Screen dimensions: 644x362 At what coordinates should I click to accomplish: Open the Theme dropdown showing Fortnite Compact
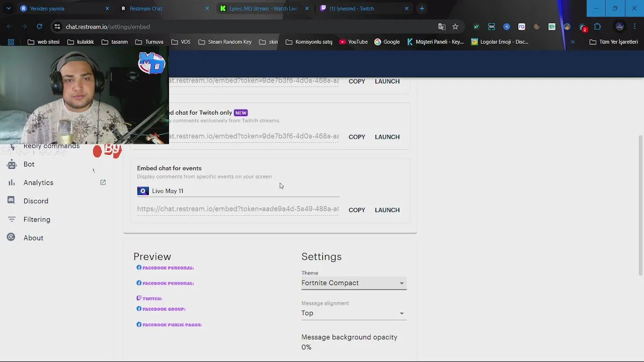click(x=354, y=283)
